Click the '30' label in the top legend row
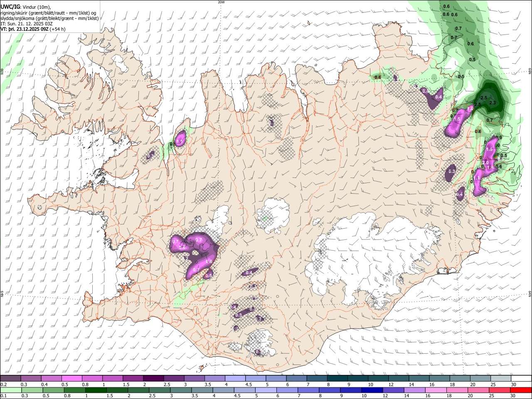Screen dimensions: 532x399 tap(514, 384)
